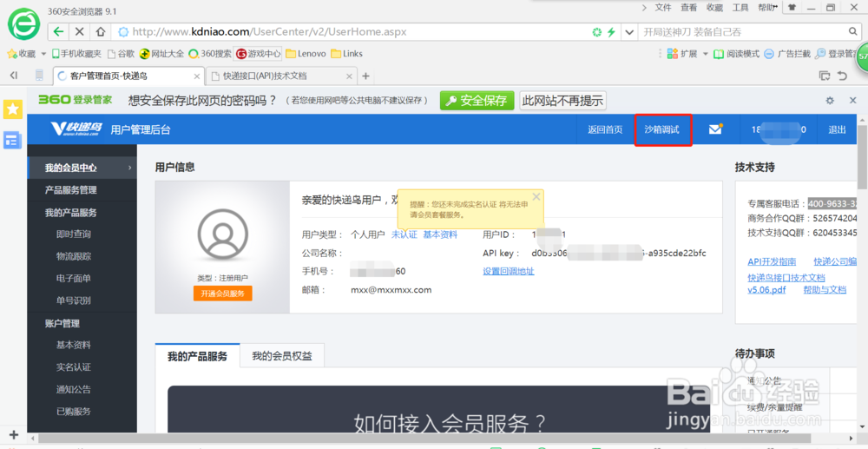Expand the 扩展 dropdown arrow
This screenshot has height=449, width=868.
pyautogui.click(x=705, y=54)
